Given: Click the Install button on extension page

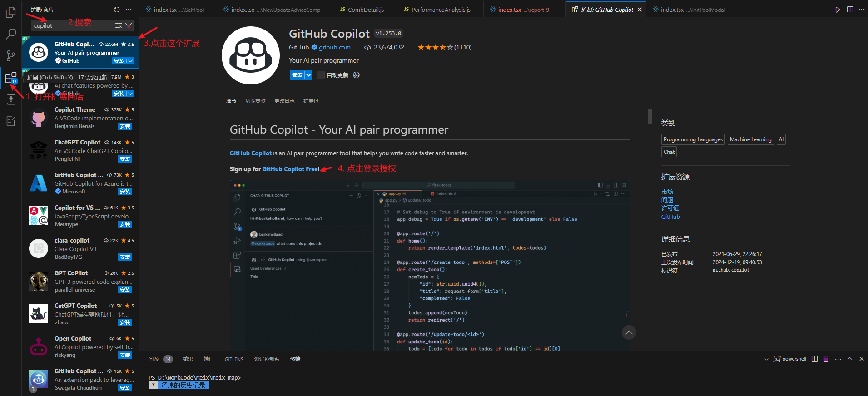Looking at the screenshot, I should click(x=297, y=75).
